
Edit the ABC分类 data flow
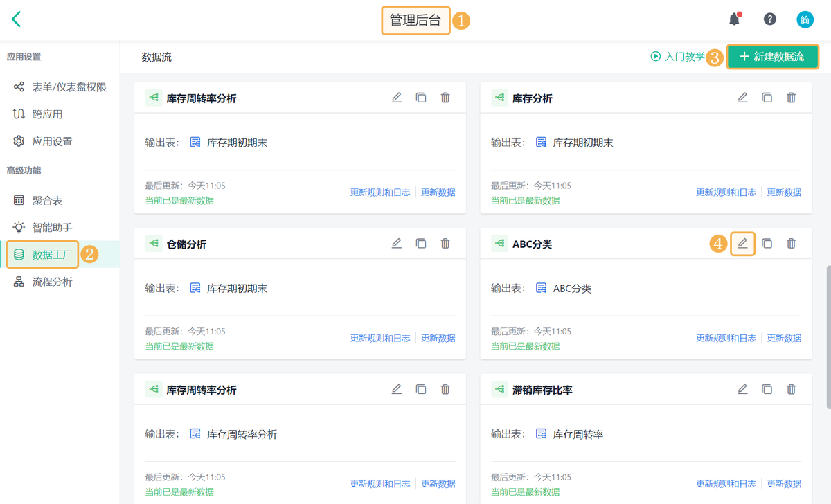742,244
